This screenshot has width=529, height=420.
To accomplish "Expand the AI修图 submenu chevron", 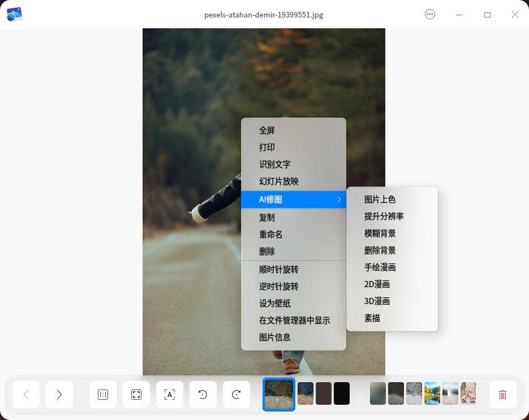I will coord(339,199).
